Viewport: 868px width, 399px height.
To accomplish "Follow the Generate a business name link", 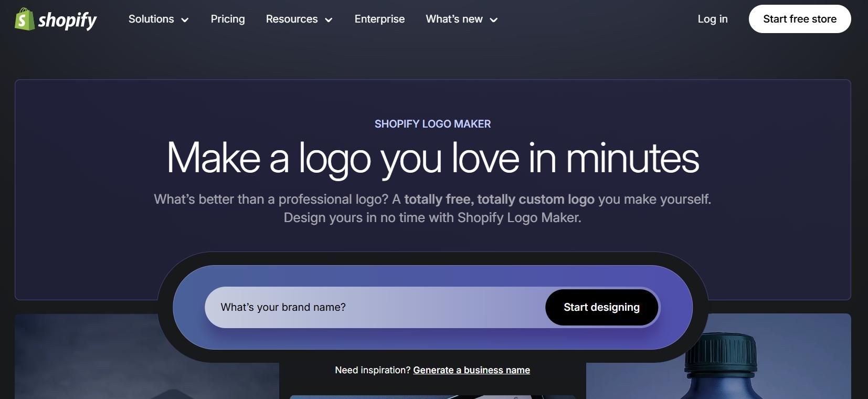I will click(471, 370).
